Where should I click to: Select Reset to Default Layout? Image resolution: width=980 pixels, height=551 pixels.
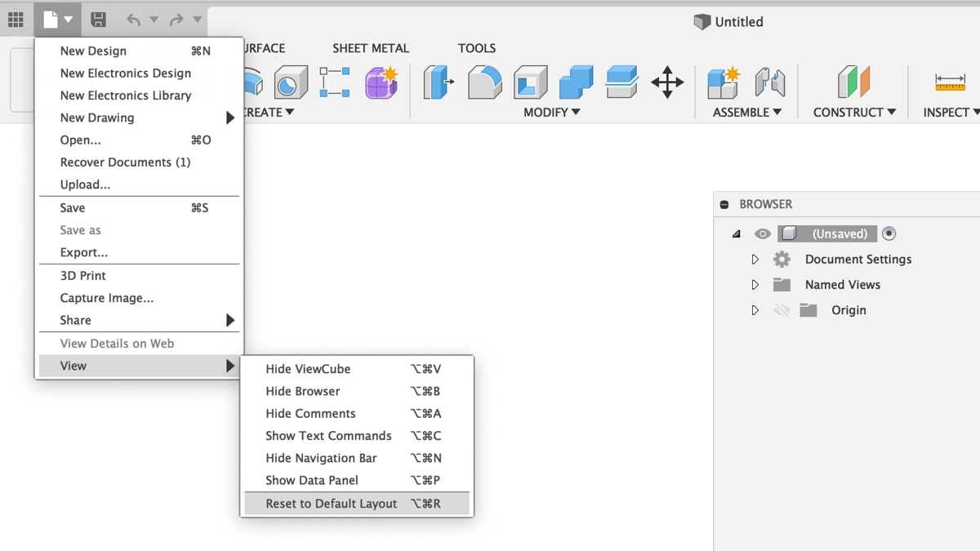357,504
